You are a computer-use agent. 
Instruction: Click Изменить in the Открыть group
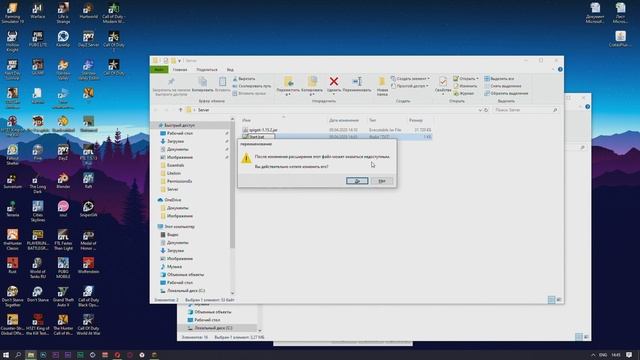coord(465,86)
